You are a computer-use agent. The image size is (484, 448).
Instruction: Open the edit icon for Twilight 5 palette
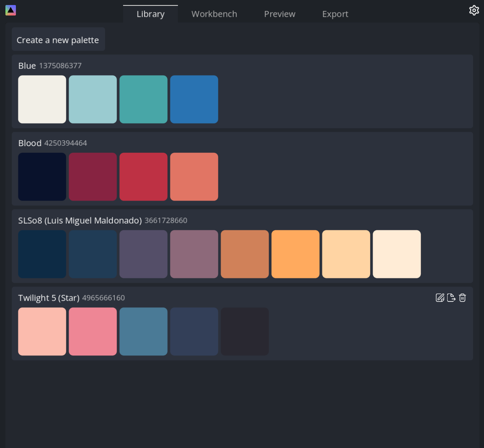pos(440,298)
